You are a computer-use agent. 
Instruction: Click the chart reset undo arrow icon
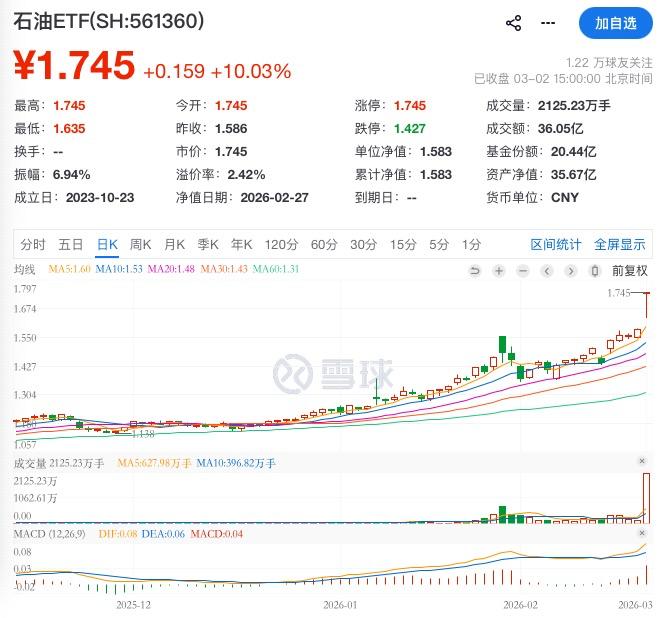pyautogui.click(x=473, y=270)
